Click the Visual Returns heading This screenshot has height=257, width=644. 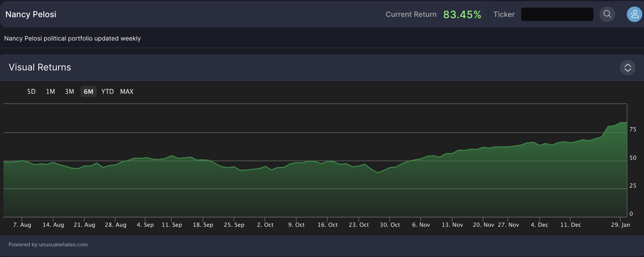[40, 67]
